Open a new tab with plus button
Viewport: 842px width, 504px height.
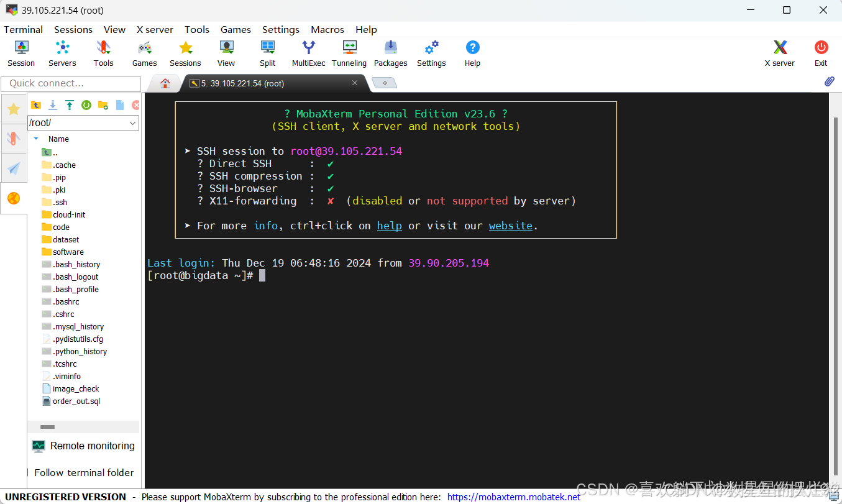coord(385,83)
